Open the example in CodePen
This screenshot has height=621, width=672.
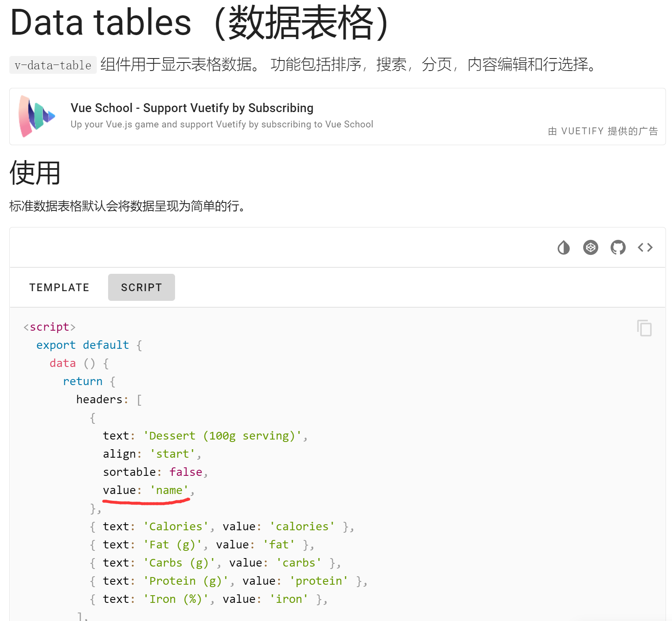(x=591, y=248)
